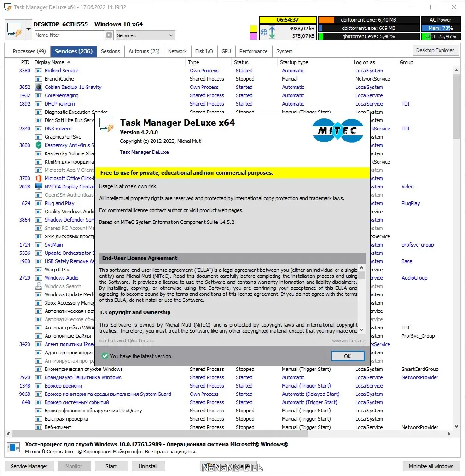The height and width of the screenshot is (476, 465).
Task: Click OK to close the About dialog
Action: click(348, 356)
